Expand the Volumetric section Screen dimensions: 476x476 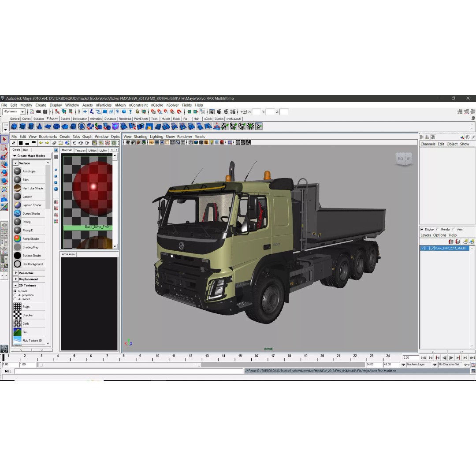point(16,273)
